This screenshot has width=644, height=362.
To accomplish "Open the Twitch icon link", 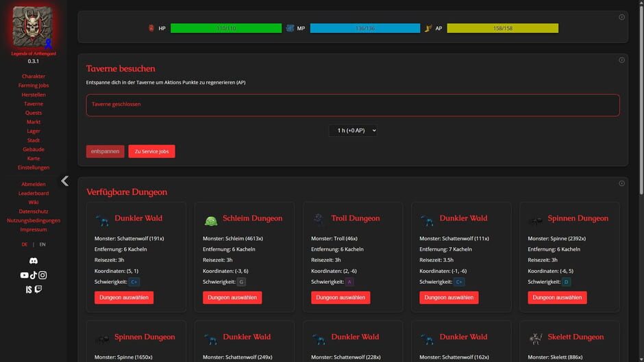I will coord(38,289).
